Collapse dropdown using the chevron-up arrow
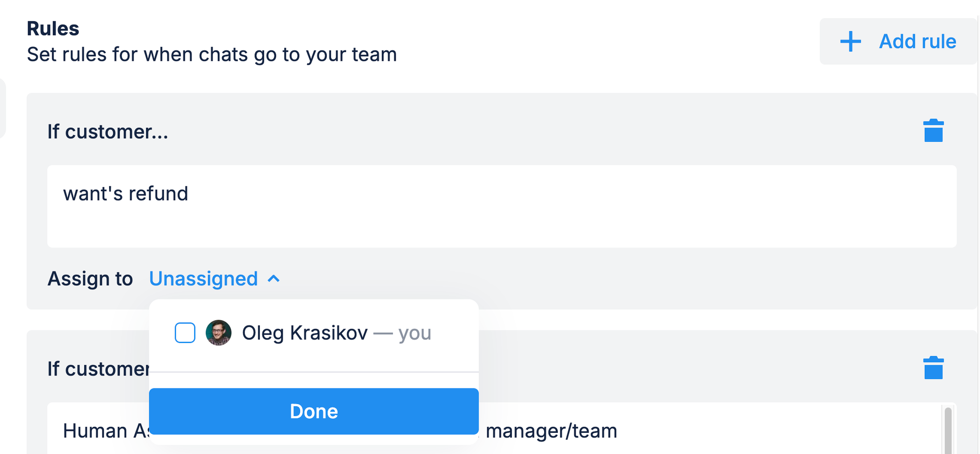Image resolution: width=980 pixels, height=454 pixels. tap(274, 279)
